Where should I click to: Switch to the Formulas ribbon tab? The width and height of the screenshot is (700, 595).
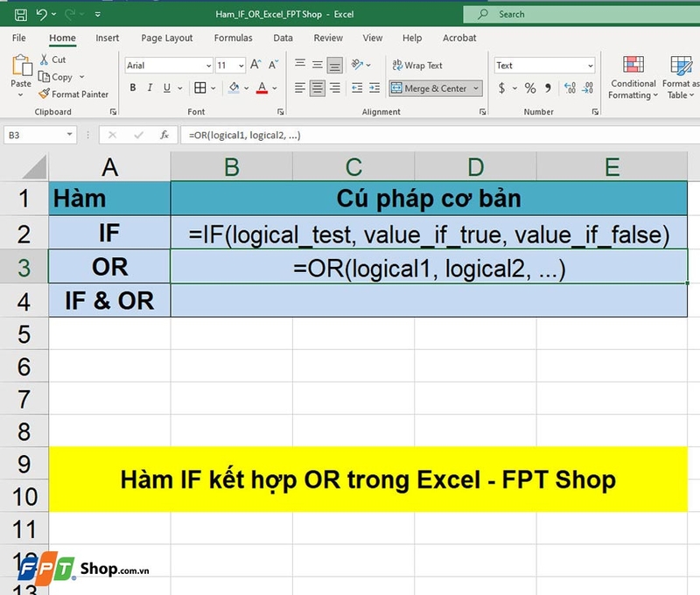point(233,38)
